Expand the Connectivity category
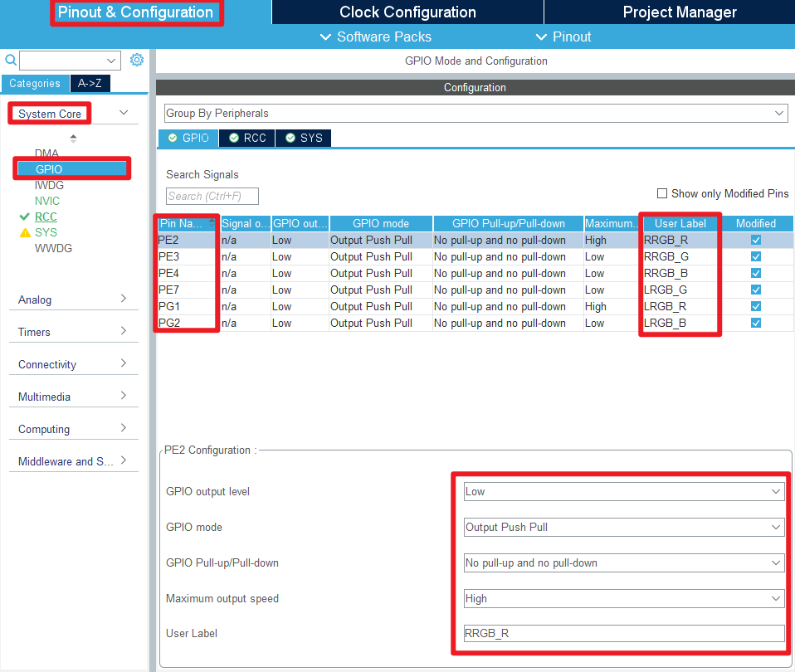Screen dimensions: 795x672 tap(123, 363)
